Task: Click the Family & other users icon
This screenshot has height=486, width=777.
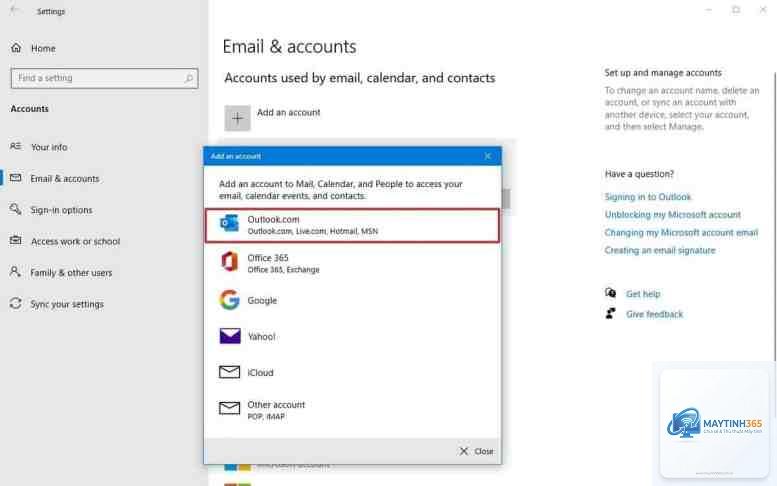Action: coord(15,272)
